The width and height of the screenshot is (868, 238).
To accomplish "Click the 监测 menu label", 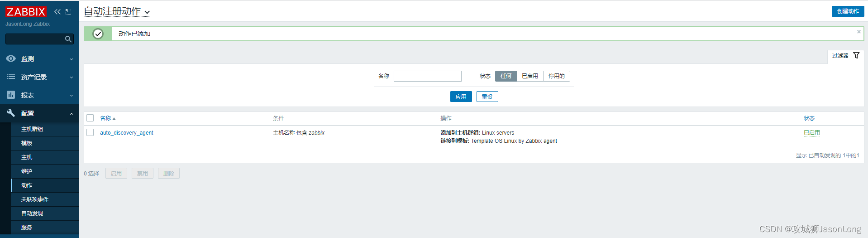I will (x=28, y=59).
